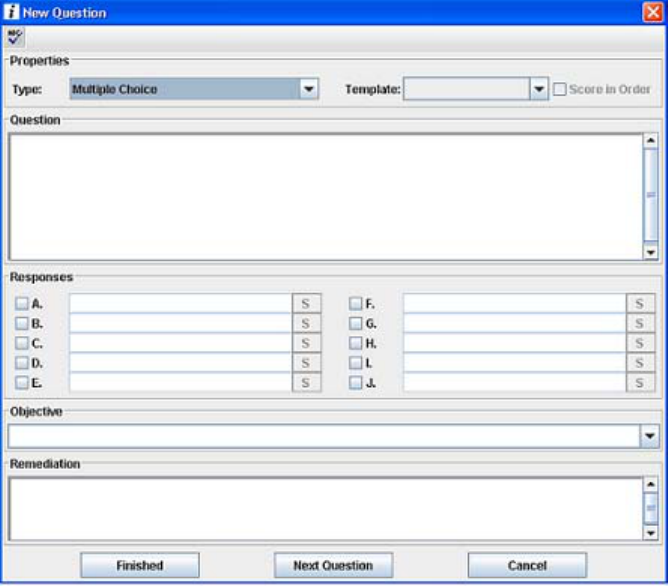Viewport: 668px width, 586px height.
Task: Click the S button for response I
Action: (x=640, y=363)
